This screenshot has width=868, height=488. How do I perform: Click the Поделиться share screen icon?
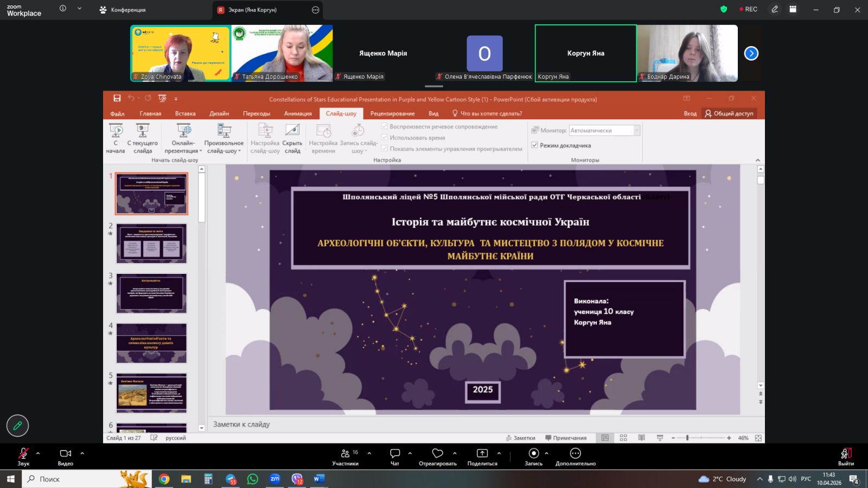click(482, 454)
